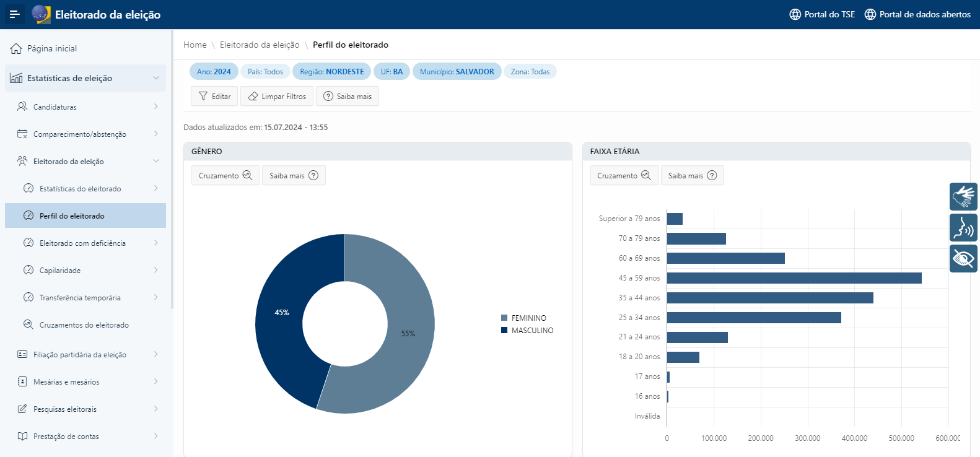Open Cruzamento in GÊNERO panel
The image size is (980, 457).
click(x=225, y=175)
